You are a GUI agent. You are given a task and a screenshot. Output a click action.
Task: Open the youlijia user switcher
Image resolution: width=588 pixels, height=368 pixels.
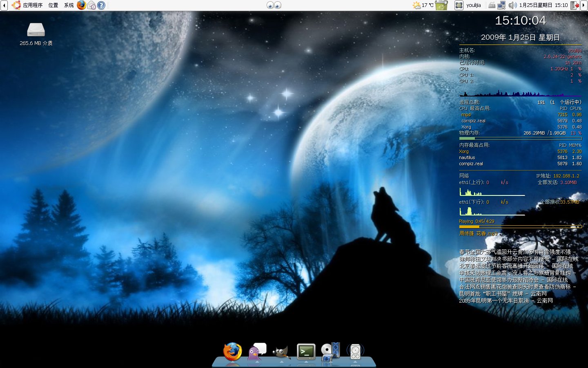coord(474,5)
